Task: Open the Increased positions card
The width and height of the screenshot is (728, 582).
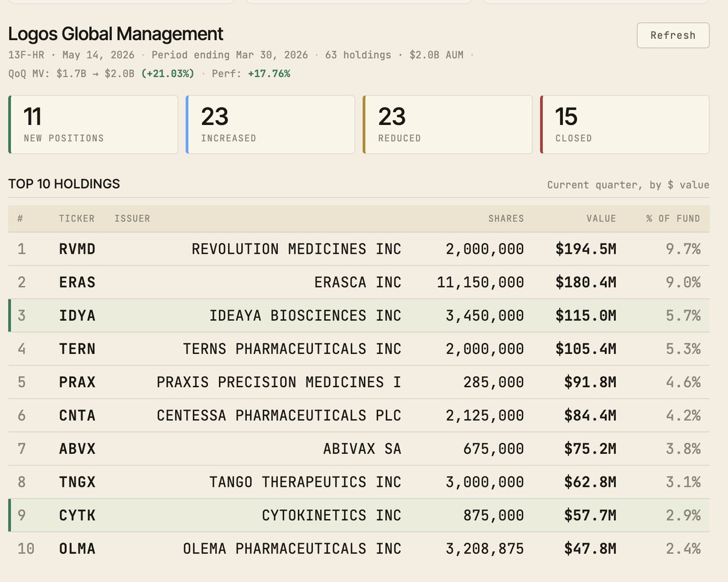Action: pos(271,124)
